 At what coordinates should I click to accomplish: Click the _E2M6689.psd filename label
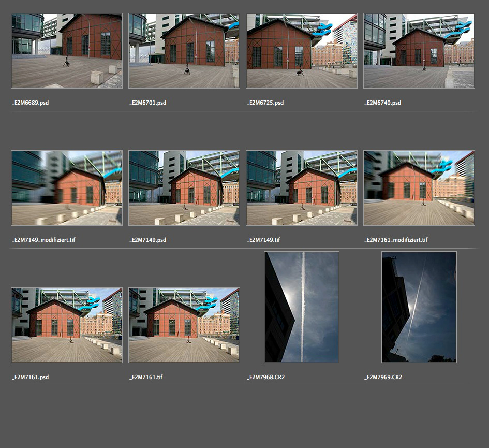31,103
